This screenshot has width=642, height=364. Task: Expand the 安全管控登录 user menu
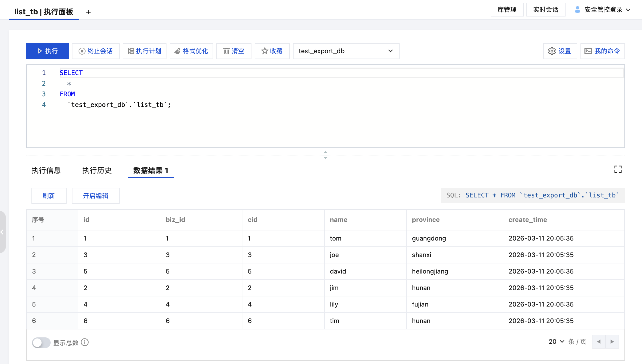(603, 10)
